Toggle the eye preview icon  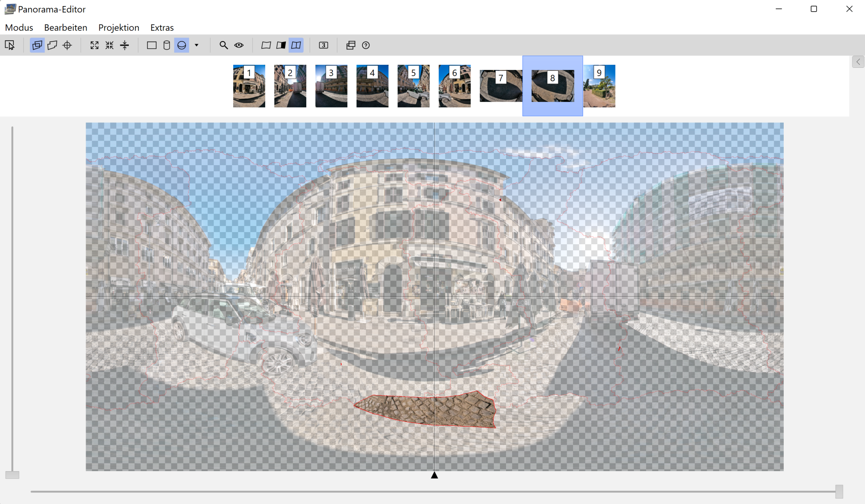tap(239, 45)
